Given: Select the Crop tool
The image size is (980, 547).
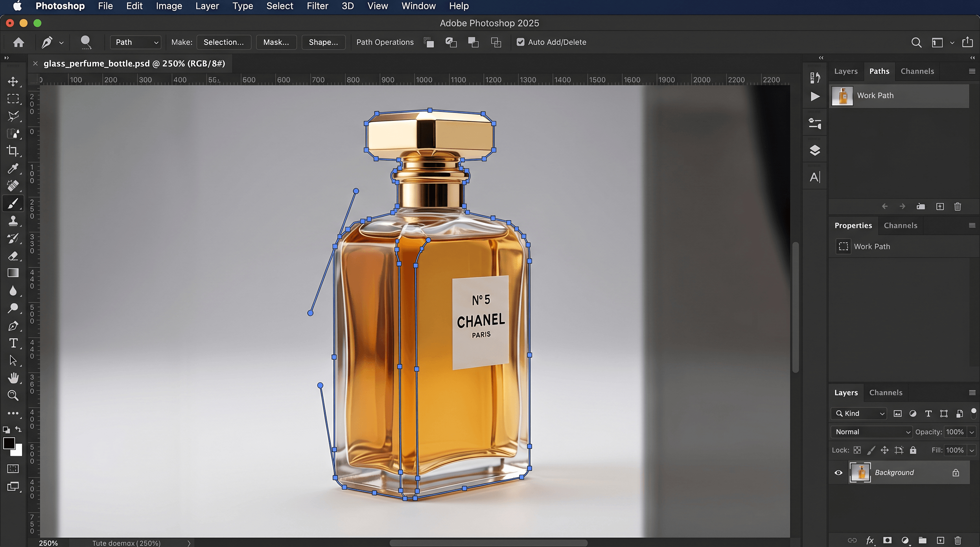Looking at the screenshot, I should 13,151.
